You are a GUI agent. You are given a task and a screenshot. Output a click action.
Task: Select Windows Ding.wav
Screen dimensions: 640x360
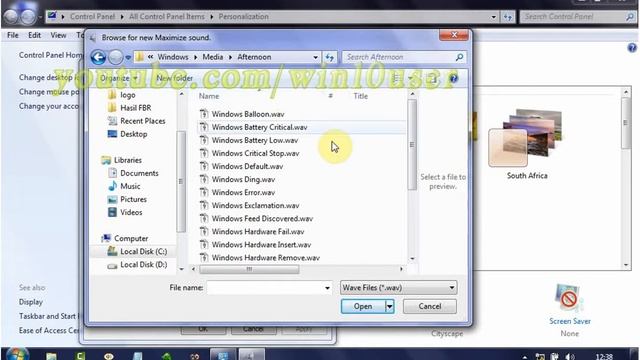(243, 179)
